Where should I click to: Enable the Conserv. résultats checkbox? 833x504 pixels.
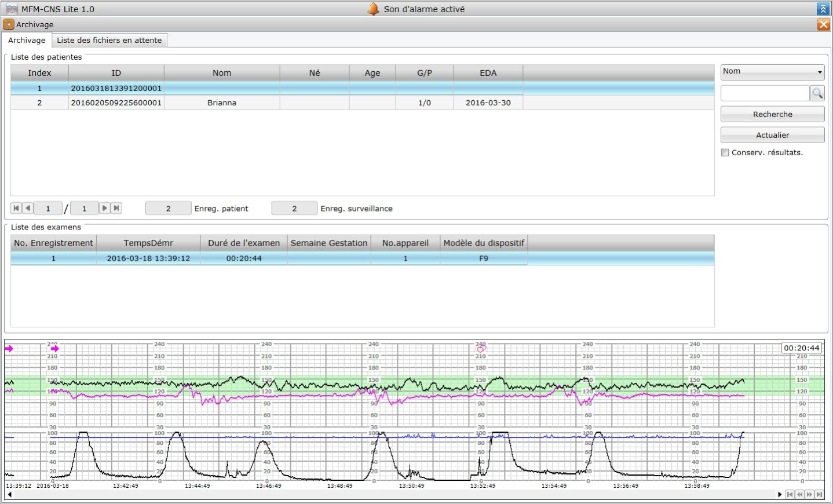tap(725, 152)
